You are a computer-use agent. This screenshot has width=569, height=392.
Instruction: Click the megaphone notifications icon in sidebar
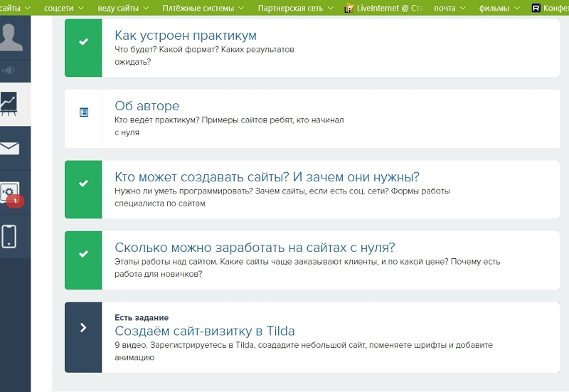coord(8,70)
